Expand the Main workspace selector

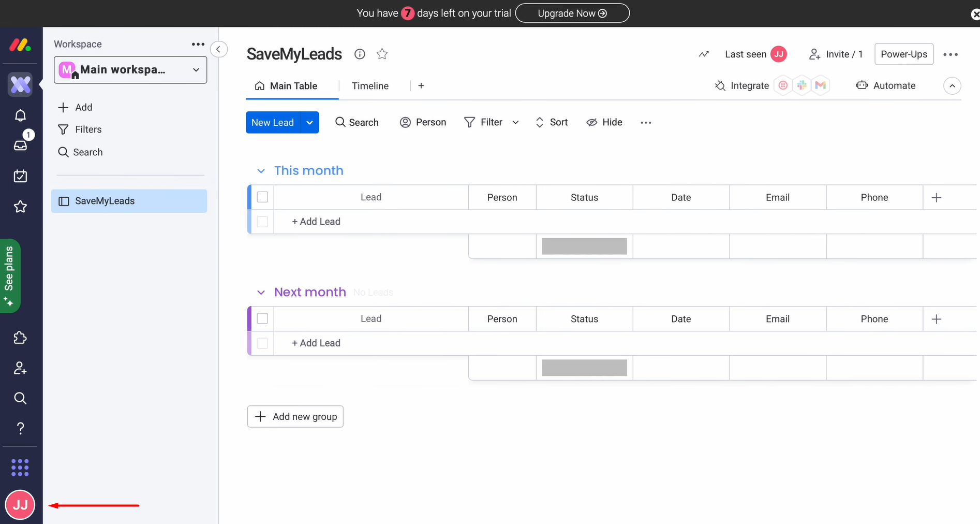coord(196,69)
